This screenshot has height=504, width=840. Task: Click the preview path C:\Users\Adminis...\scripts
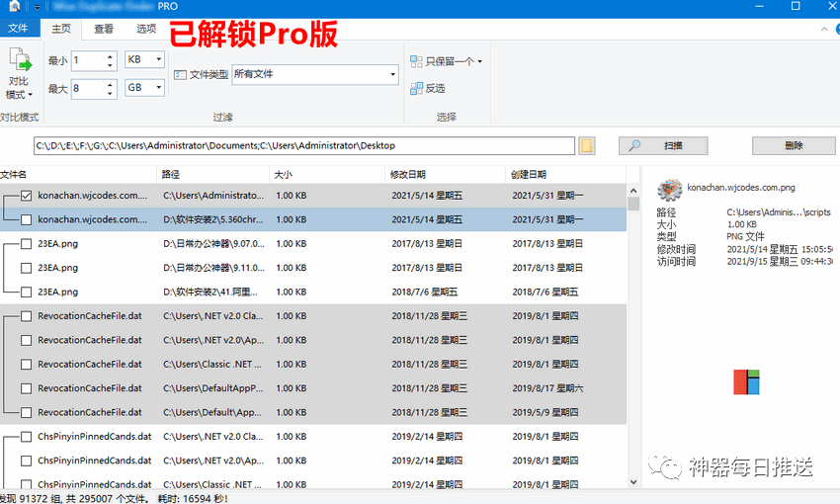[x=779, y=212]
